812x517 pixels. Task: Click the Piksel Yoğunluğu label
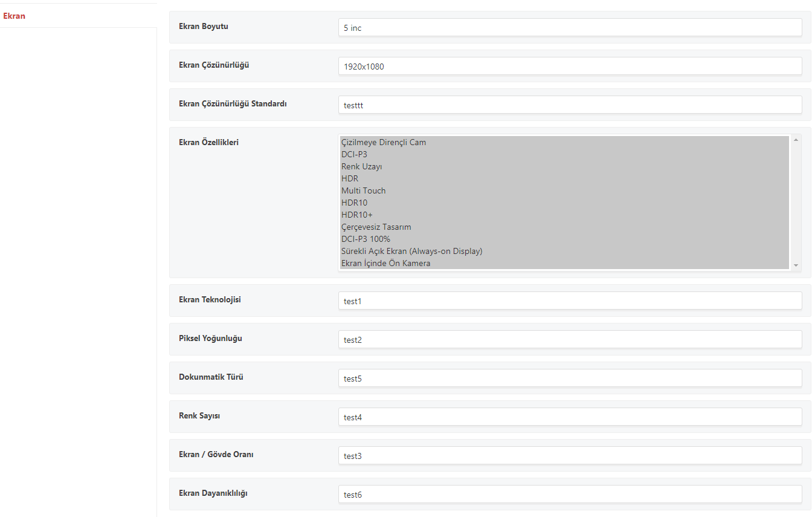point(210,339)
